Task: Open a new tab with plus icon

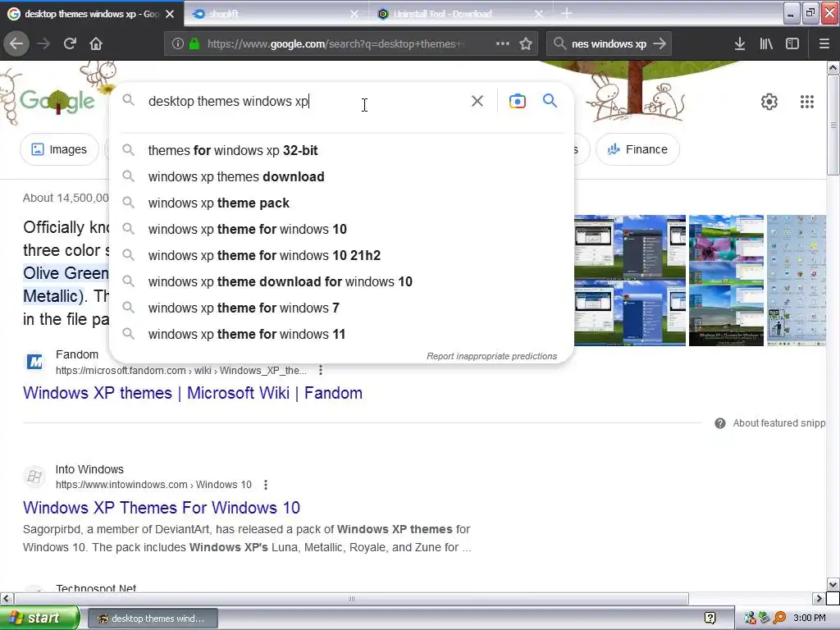Action: tap(566, 13)
